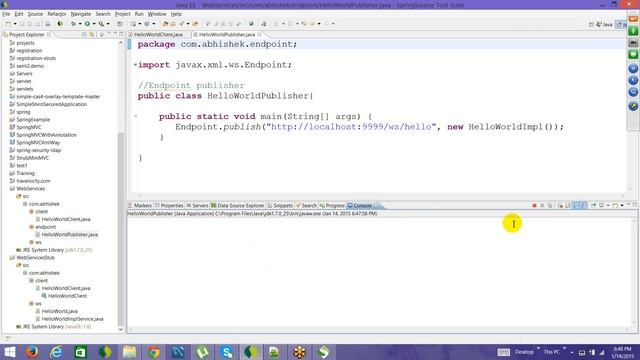The height and width of the screenshot is (360, 640).
Task: Open the External Tools dropdown arrow
Action: coord(108,24)
